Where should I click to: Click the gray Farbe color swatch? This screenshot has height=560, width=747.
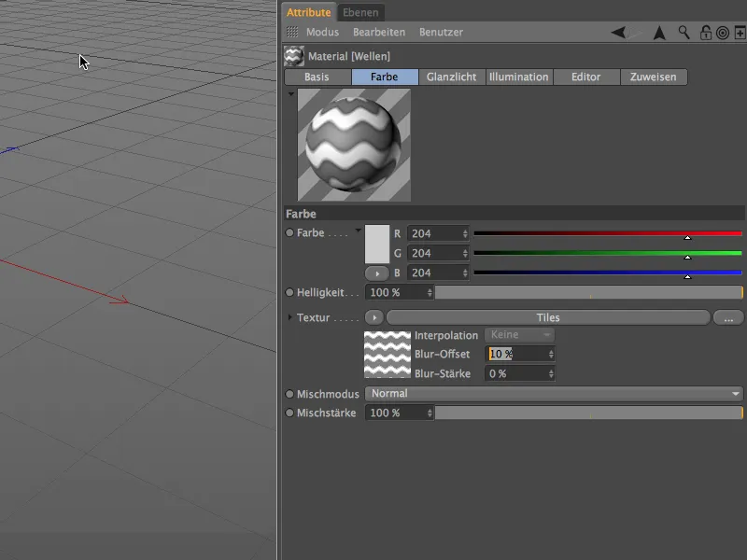pos(377,245)
